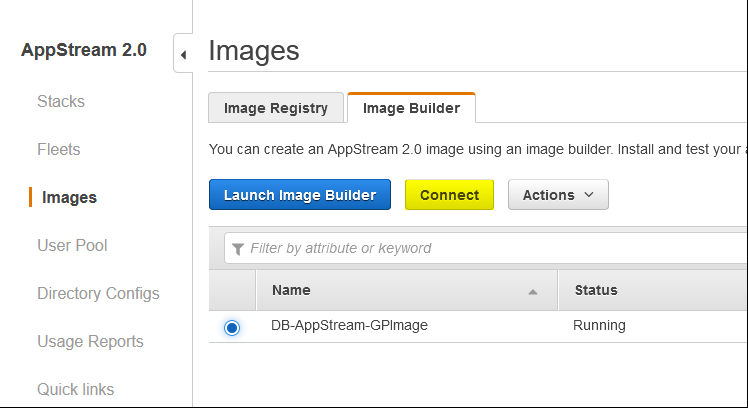Click the filter funnel icon
This screenshot has height=408, width=748.
(238, 249)
